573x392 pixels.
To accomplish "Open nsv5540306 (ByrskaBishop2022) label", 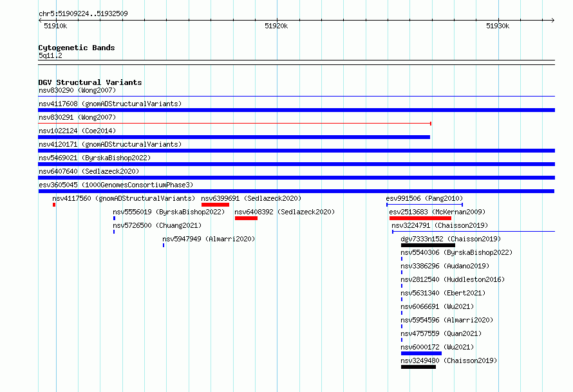I will pos(456,252).
